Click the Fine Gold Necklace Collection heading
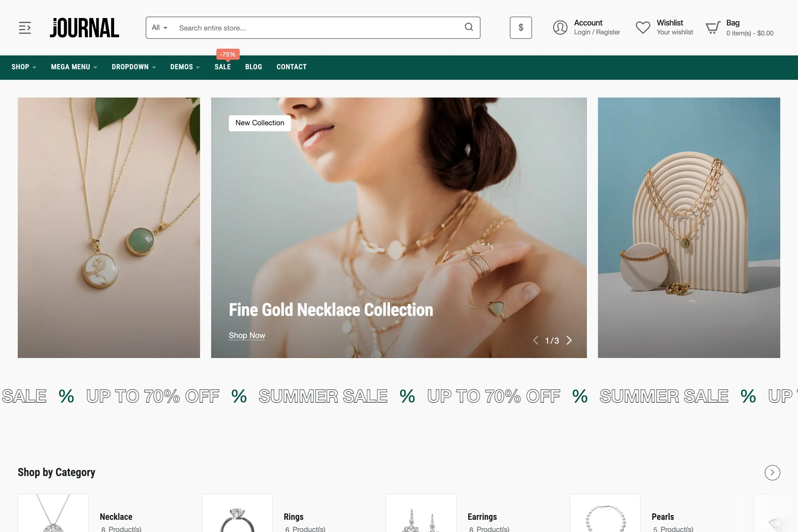Viewport: 798px width, 532px height. click(x=331, y=310)
